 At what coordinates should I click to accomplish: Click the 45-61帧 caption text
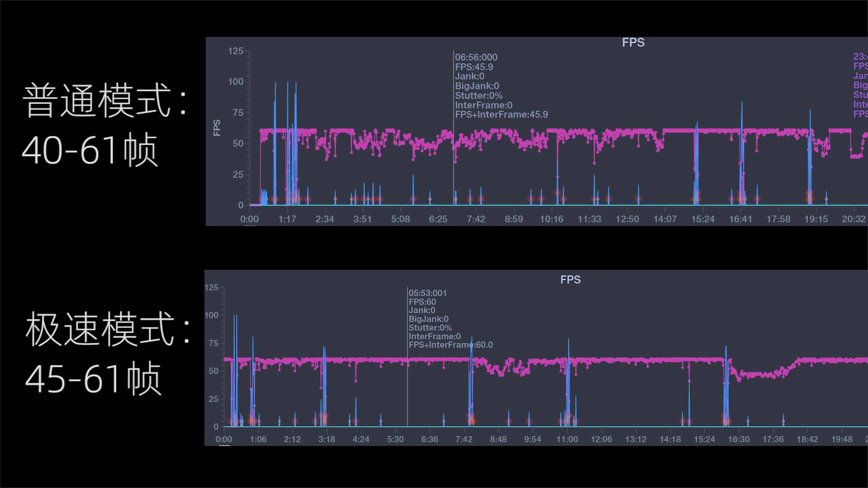click(93, 379)
